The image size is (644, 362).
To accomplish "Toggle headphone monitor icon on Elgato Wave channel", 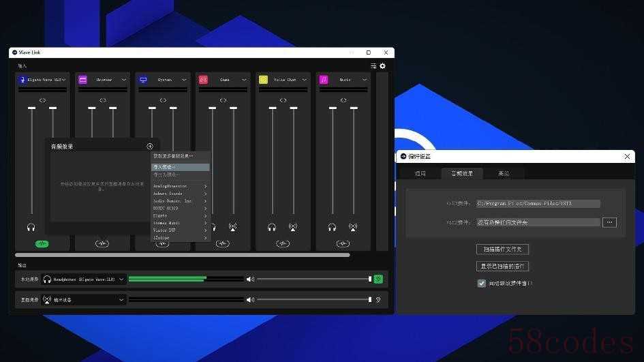I will pos(31,227).
